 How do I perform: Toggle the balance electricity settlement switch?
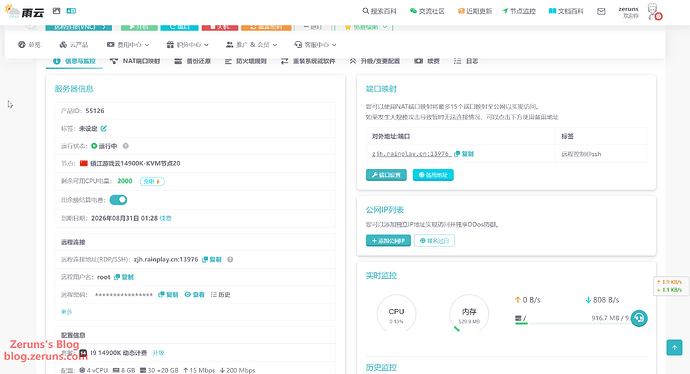pyautogui.click(x=118, y=200)
